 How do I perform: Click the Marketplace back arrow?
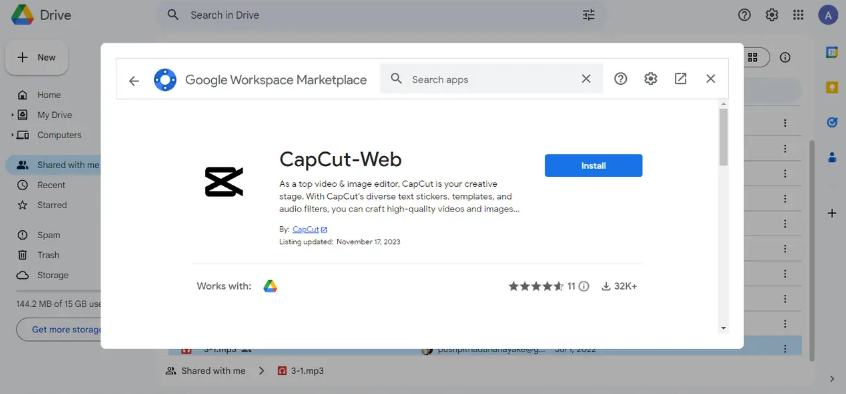(x=134, y=81)
